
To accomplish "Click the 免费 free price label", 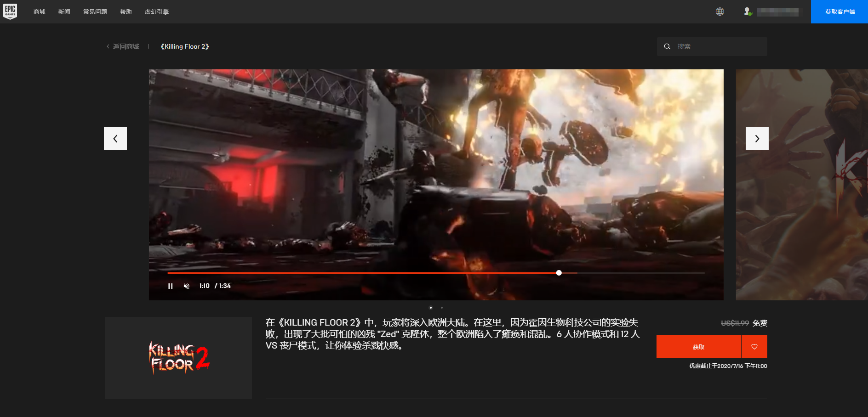I will tap(760, 323).
